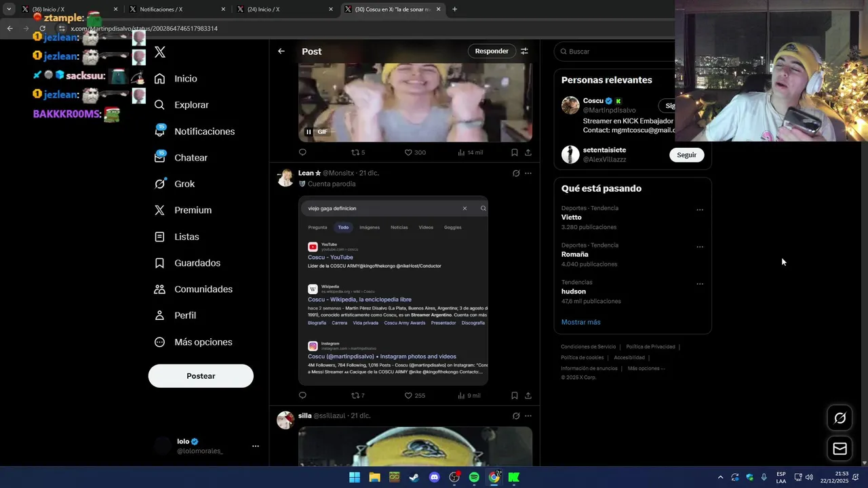
Task: Open the viejo gaga search screenshot image
Action: pos(393,291)
